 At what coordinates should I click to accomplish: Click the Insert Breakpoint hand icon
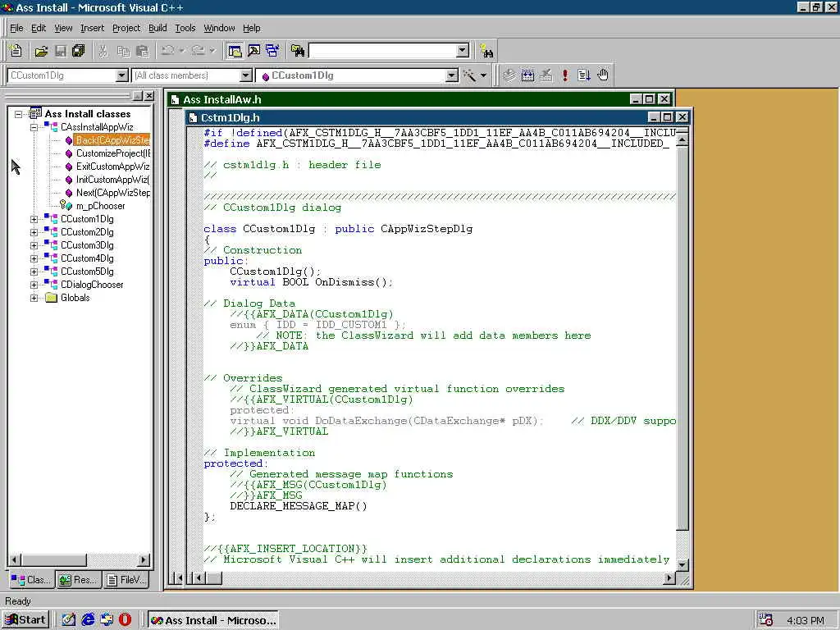click(603, 75)
